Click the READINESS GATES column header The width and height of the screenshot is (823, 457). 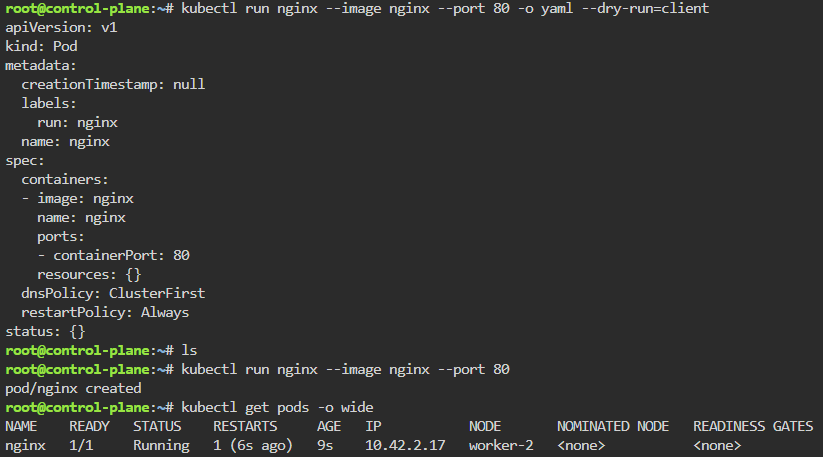[753, 426]
